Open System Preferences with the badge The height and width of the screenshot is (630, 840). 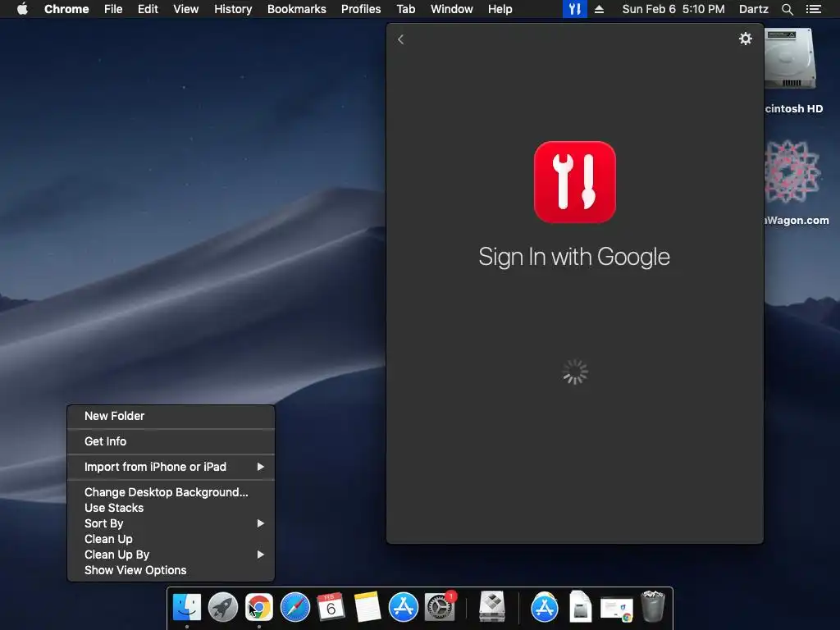[x=440, y=607]
